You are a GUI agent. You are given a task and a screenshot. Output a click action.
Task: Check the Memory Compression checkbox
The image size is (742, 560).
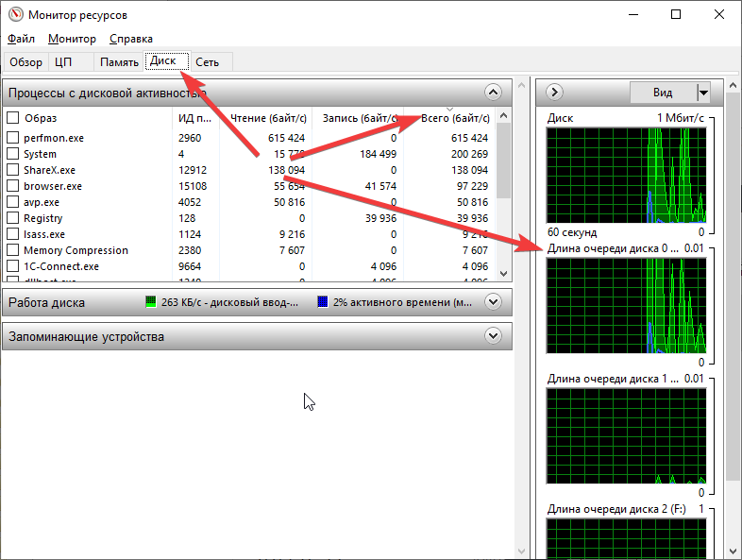13,250
